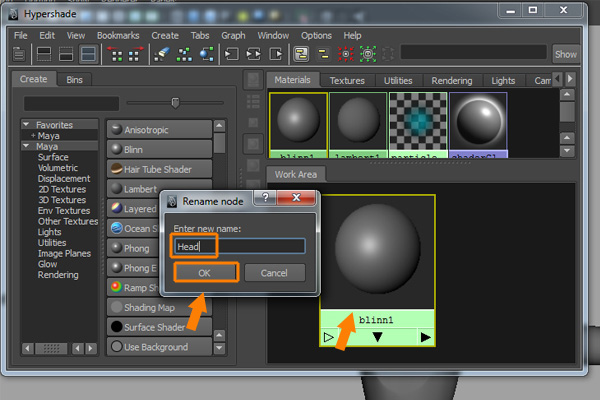Show bottom tabs only layout icon

click(66, 54)
